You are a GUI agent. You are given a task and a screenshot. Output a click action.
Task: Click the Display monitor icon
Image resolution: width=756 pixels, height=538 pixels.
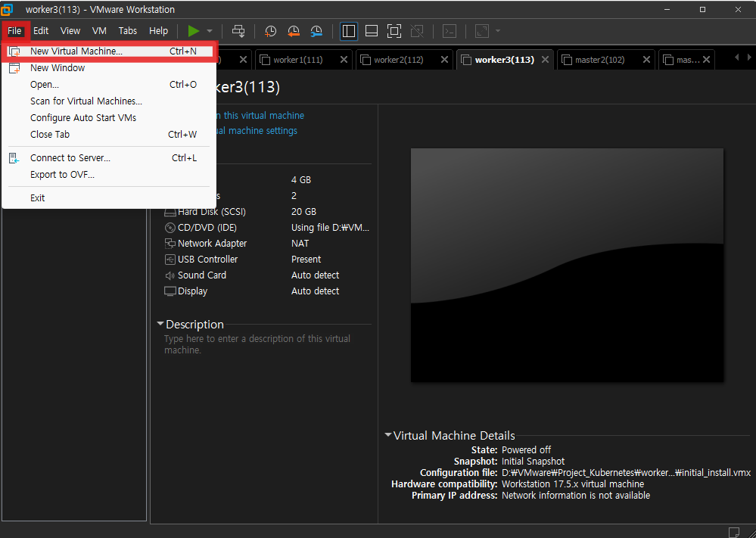coord(170,291)
